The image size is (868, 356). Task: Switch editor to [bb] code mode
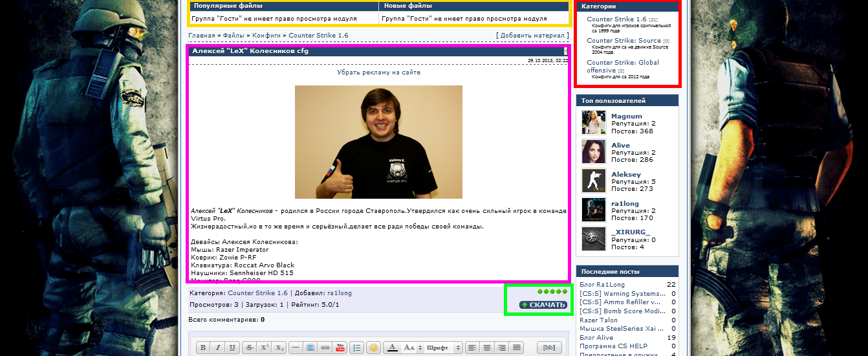[550, 348]
